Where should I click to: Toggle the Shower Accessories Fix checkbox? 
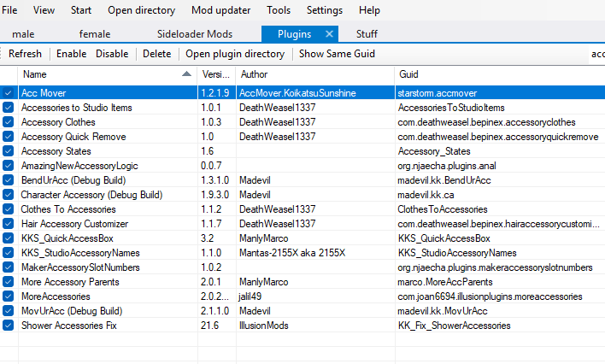click(8, 326)
